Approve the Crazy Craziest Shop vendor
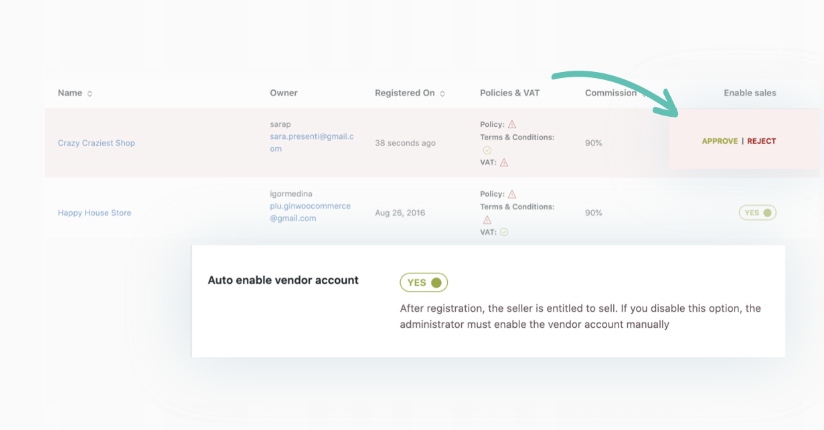Viewport: 824px width, 430px height. [x=719, y=141]
